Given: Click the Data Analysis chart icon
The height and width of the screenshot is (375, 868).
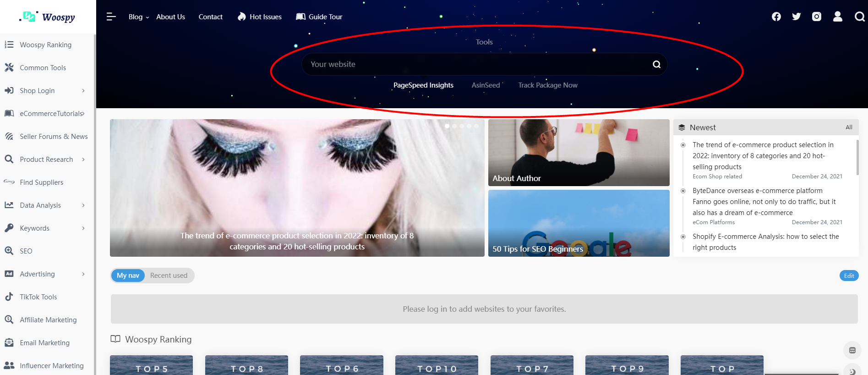Looking at the screenshot, I should (x=9, y=205).
